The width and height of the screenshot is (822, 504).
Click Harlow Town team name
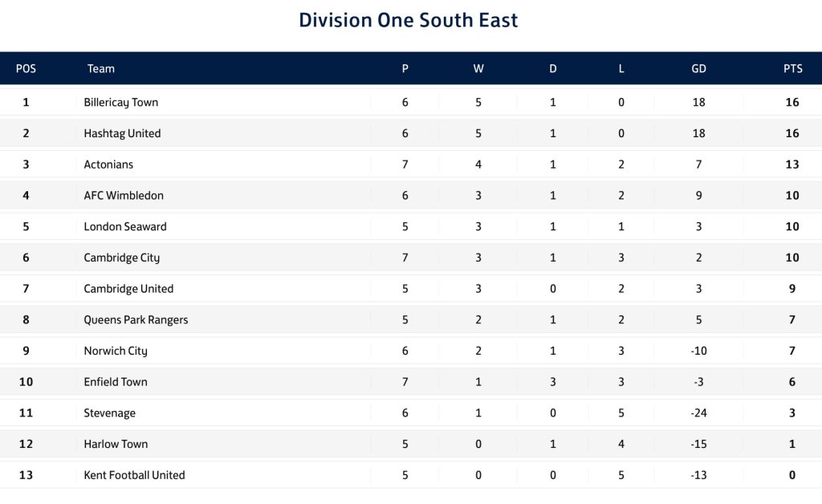(116, 444)
